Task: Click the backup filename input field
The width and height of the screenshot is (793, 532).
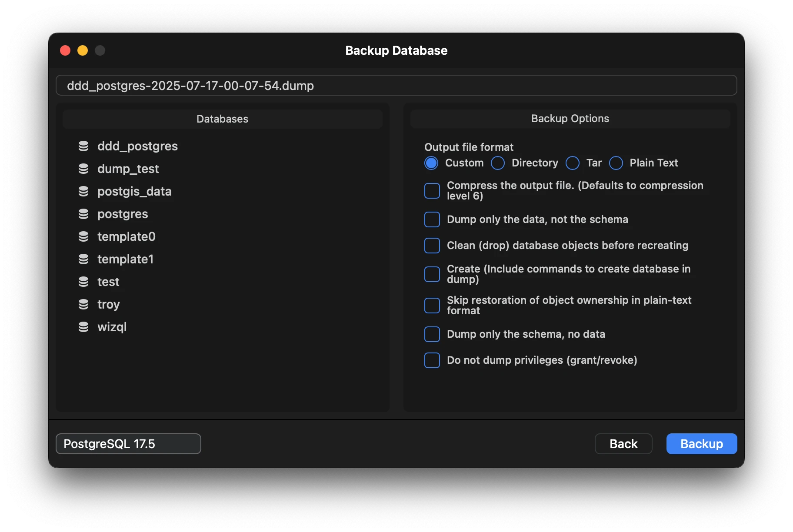Action: [396, 86]
